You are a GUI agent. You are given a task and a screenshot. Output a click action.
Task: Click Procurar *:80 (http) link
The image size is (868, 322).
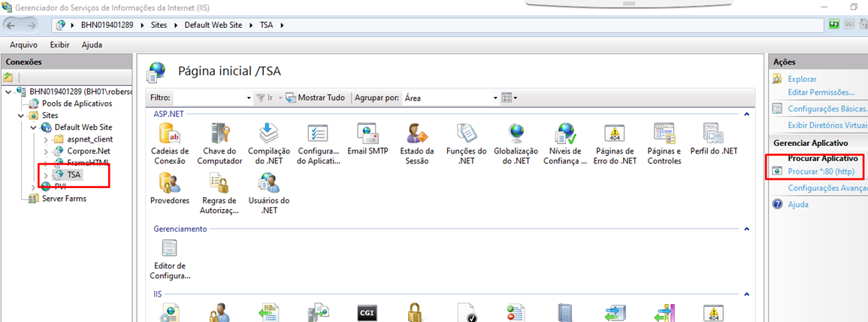[x=821, y=172]
